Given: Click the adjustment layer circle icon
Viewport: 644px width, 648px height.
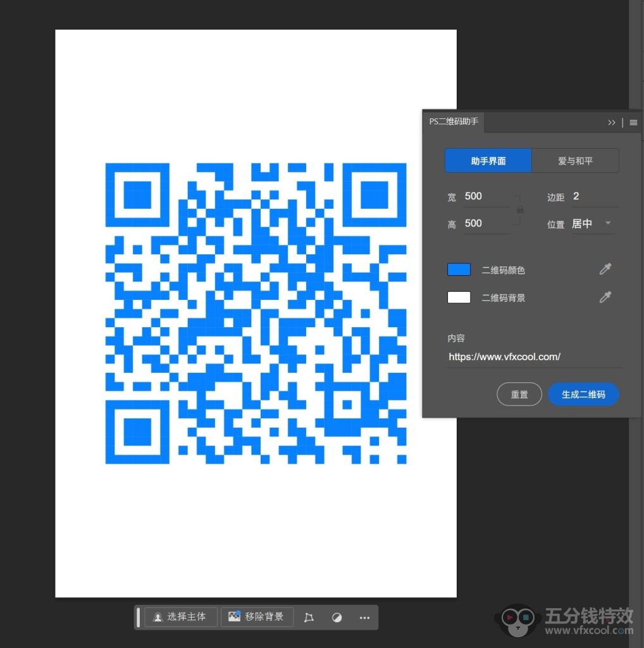Looking at the screenshot, I should click(x=337, y=617).
